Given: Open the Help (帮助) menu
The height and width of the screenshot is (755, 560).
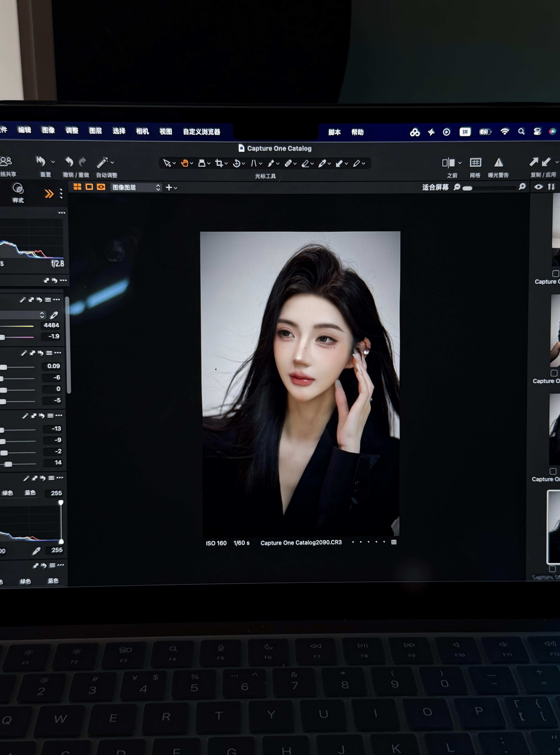Looking at the screenshot, I should 357,132.
